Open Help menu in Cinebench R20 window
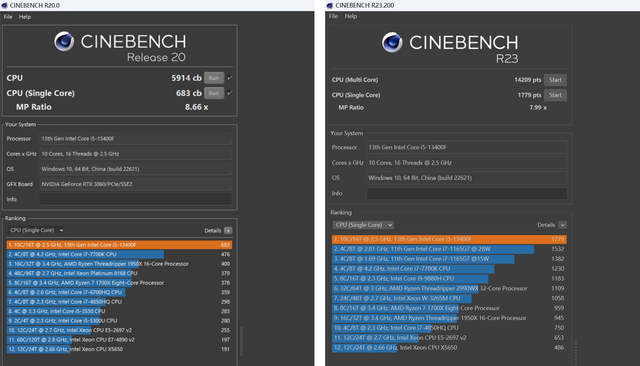This screenshot has width=640, height=366. tap(25, 17)
